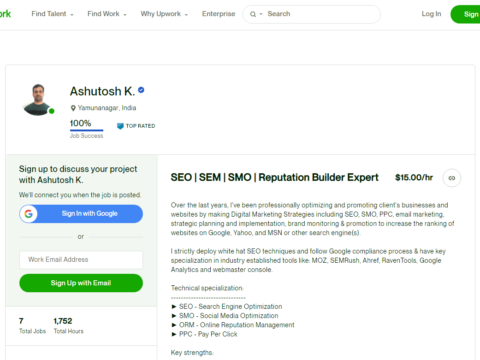This screenshot has height=360, width=480.
Task: Expand the Why Upwork menu
Action: click(164, 14)
